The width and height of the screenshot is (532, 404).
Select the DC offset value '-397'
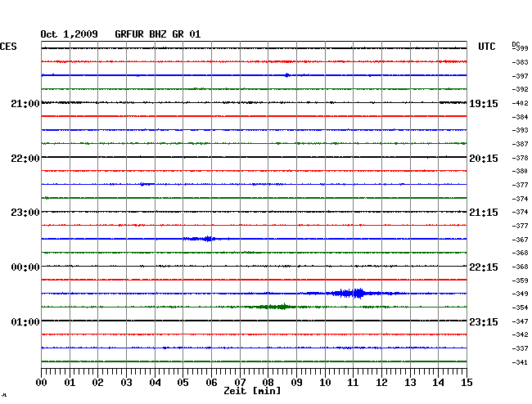(x=520, y=76)
